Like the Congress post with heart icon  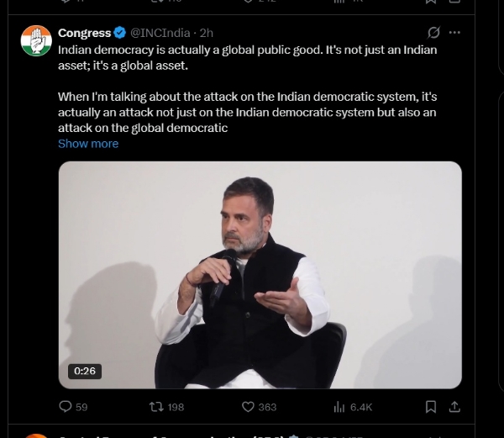[248, 407]
